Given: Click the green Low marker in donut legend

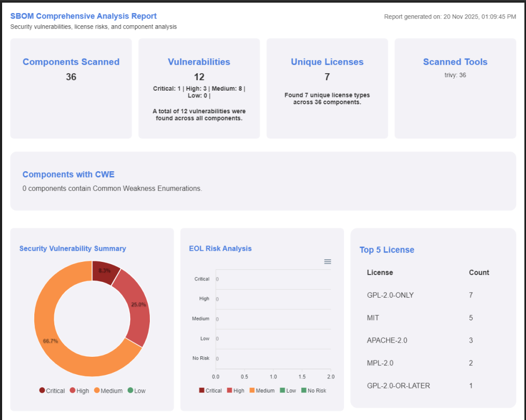Looking at the screenshot, I should (130, 390).
